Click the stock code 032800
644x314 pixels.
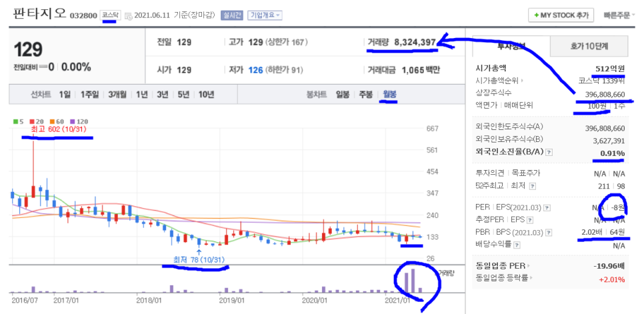point(84,16)
